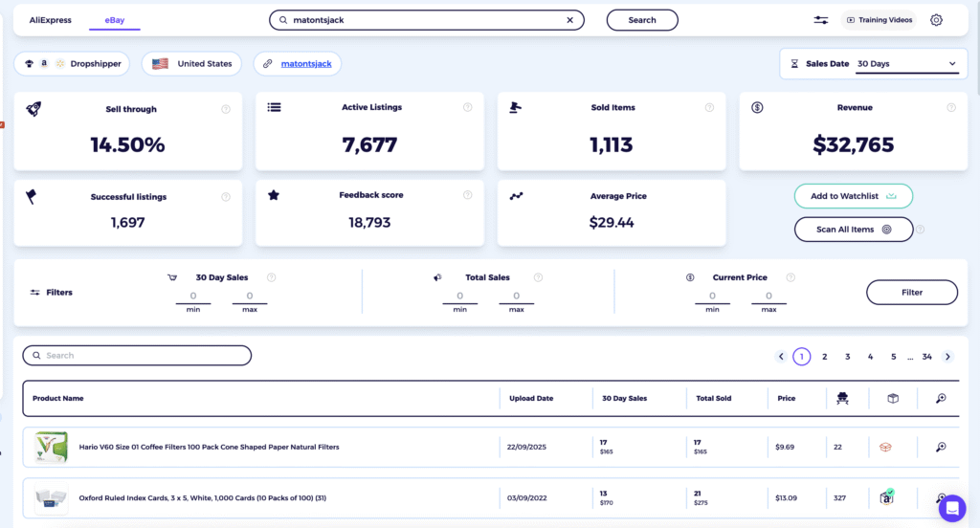Open the gear settings icon

click(x=936, y=20)
